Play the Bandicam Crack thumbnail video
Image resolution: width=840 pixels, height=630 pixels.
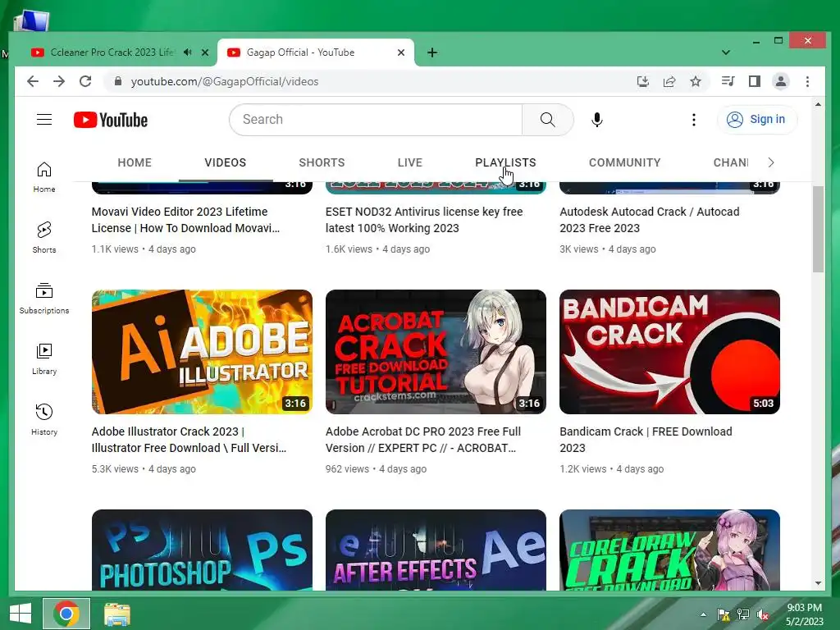[669, 351]
